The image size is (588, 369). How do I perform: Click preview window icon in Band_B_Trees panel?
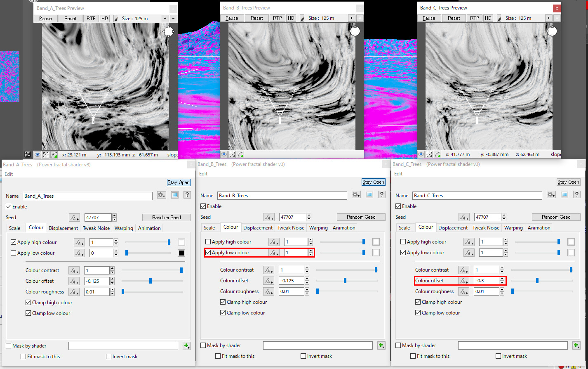click(369, 195)
